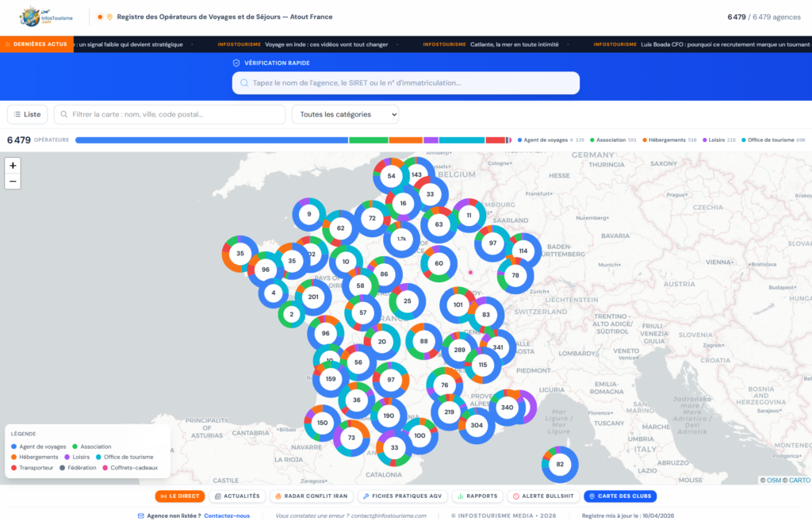Screen dimensions: 812x521
Task: Open the cluster marked 150
Action: pyautogui.click(x=323, y=423)
